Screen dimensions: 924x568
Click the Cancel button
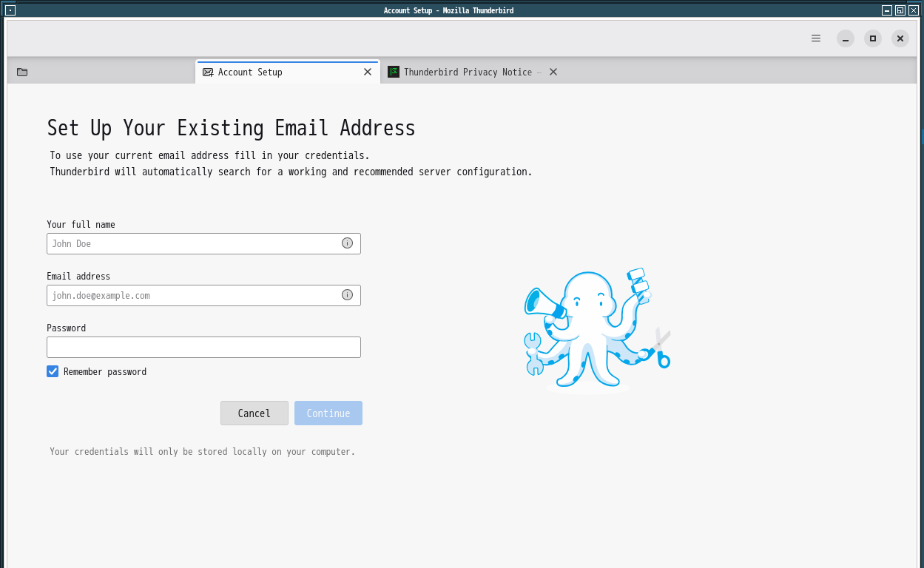(x=254, y=413)
